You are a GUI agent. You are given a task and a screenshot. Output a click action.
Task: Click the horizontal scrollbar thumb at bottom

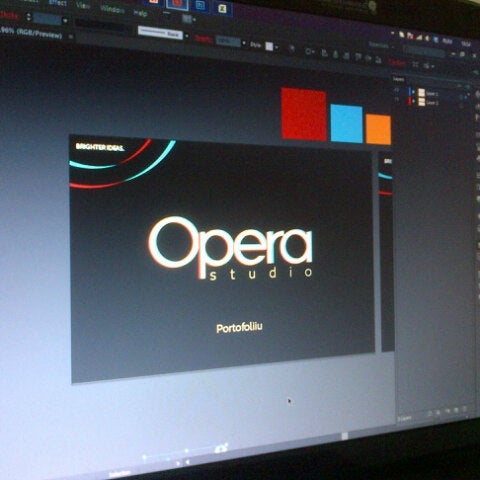point(345,436)
